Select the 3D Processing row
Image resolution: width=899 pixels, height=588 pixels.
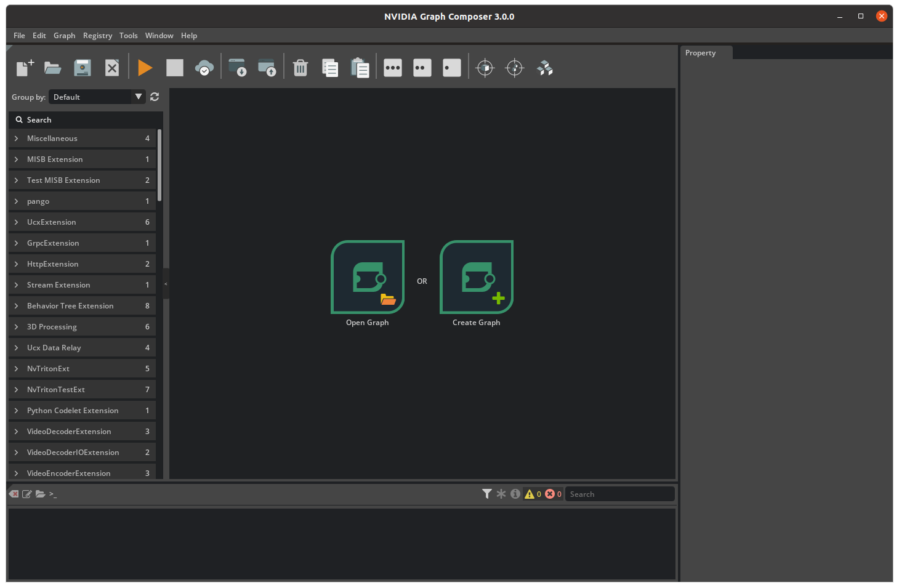pyautogui.click(x=83, y=327)
